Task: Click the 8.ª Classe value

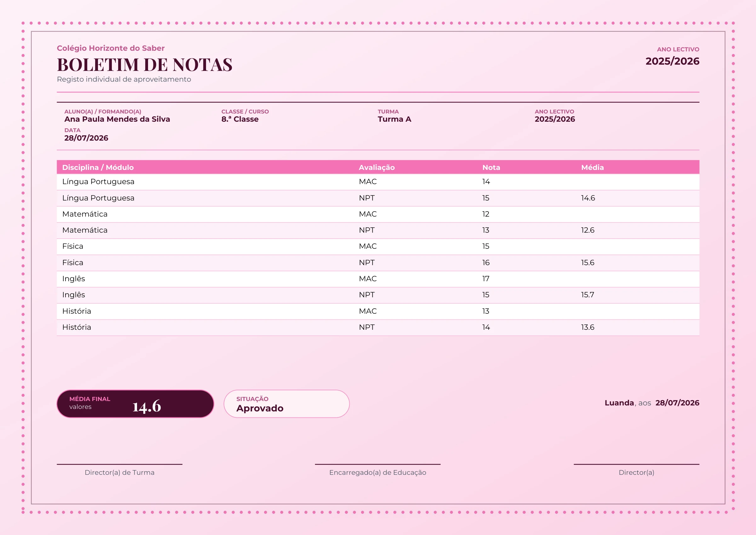Action: (240, 119)
